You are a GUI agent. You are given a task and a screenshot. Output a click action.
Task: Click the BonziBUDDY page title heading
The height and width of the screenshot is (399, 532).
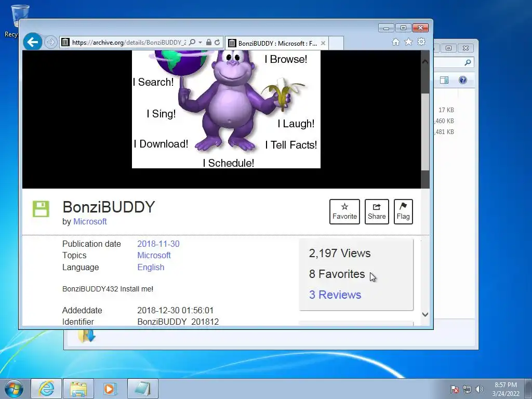point(109,207)
